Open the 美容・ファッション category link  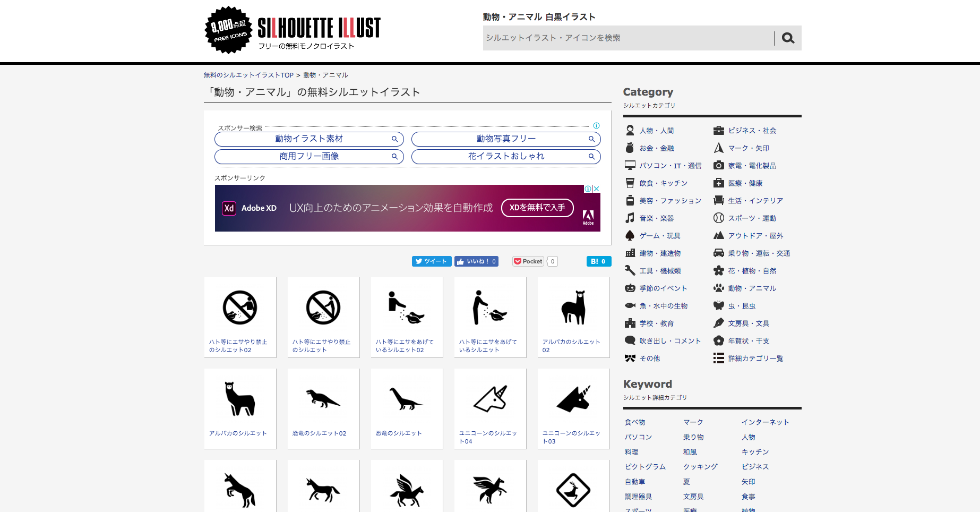click(x=670, y=201)
